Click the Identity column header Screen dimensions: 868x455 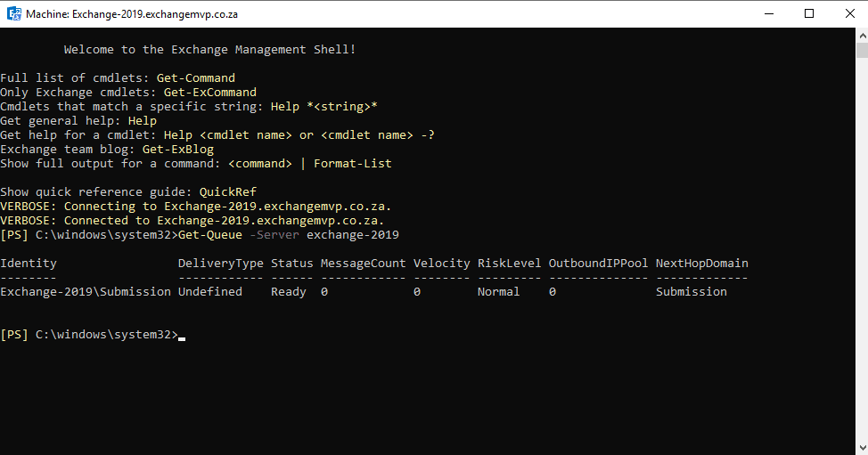(29, 264)
